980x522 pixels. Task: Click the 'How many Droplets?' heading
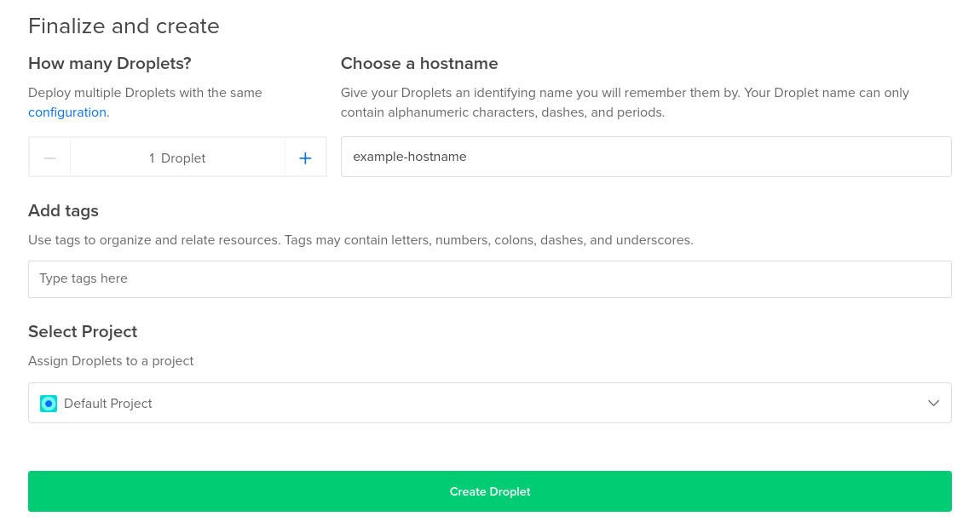[110, 64]
